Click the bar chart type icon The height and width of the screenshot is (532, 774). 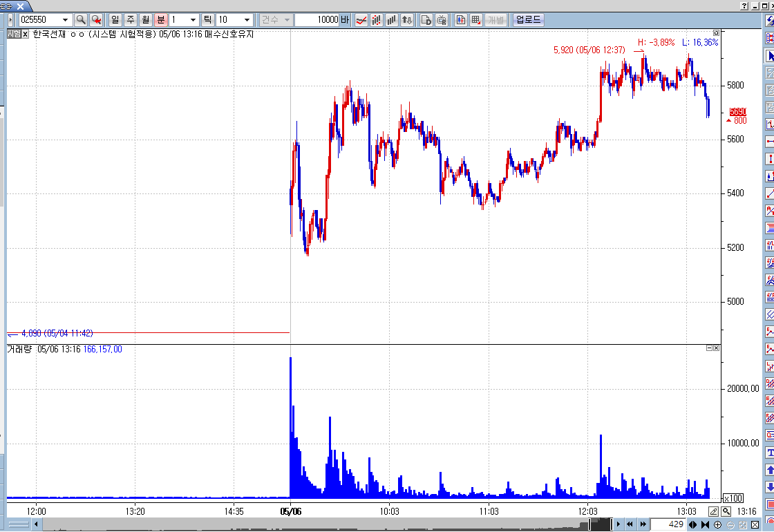(392, 20)
